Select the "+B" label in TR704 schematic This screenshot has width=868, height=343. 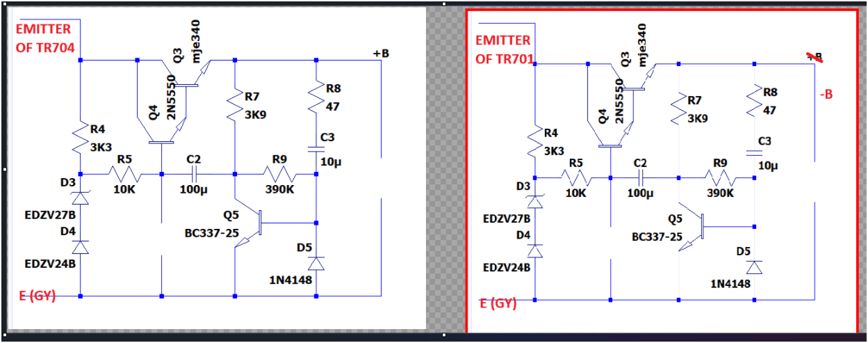point(380,54)
